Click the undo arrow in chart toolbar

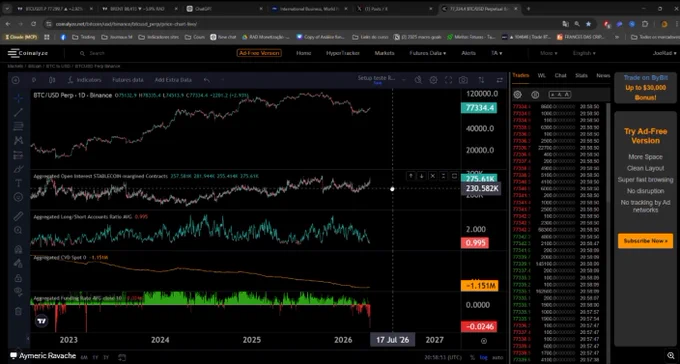pos(207,80)
